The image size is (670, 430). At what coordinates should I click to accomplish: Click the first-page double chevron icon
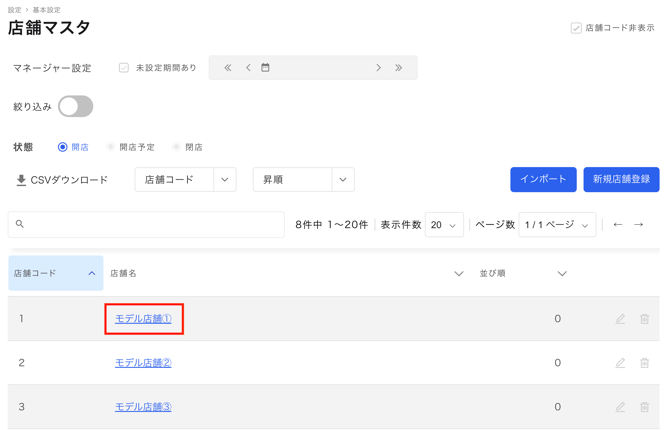pos(228,68)
